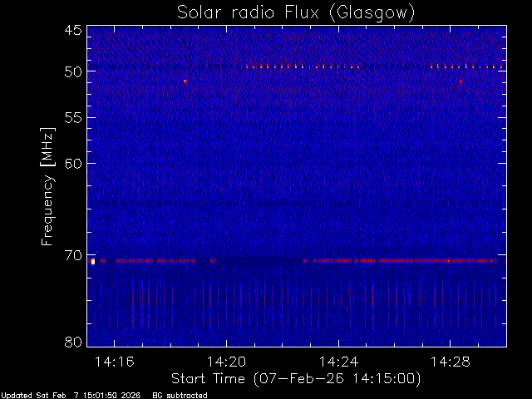Viewport: 532px width, 399px height.
Task: Click the 50 MHz axis label
Action: [x=73, y=71]
